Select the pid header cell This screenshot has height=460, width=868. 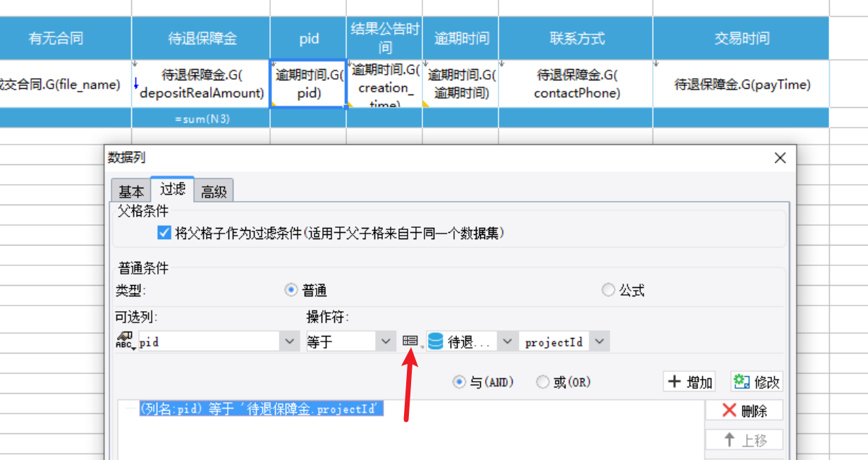308,38
